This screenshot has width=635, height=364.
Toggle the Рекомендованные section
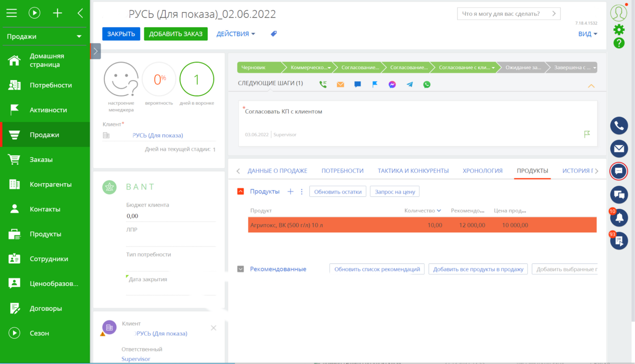point(240,269)
